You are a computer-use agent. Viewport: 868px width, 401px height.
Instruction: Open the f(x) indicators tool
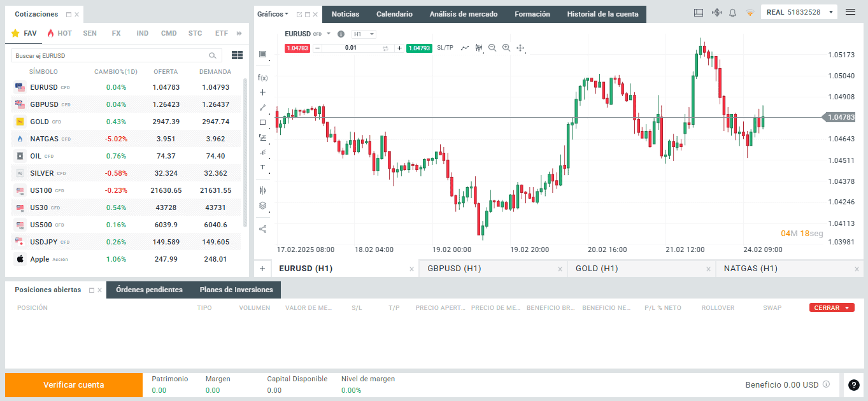point(262,77)
